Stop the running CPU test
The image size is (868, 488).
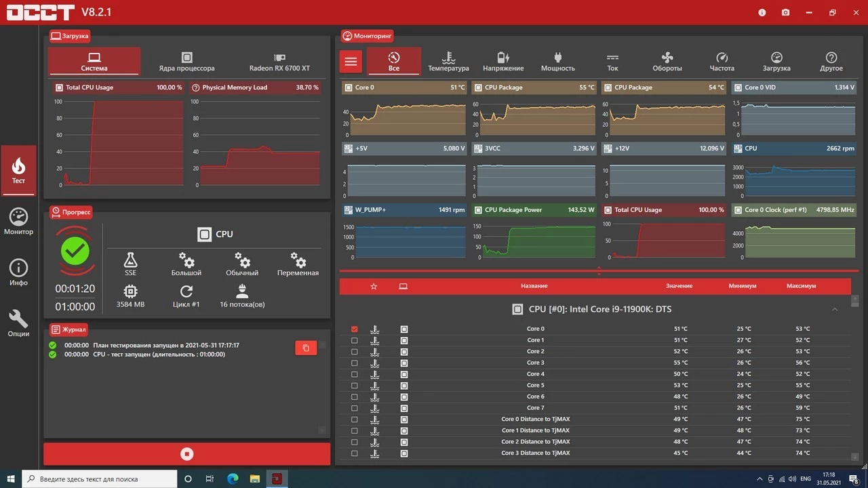pyautogui.click(x=187, y=454)
